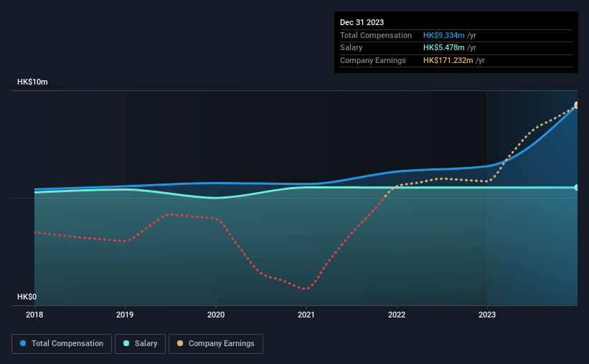Click the teal Salary legend dot
589x364 pixels.
coord(126,343)
